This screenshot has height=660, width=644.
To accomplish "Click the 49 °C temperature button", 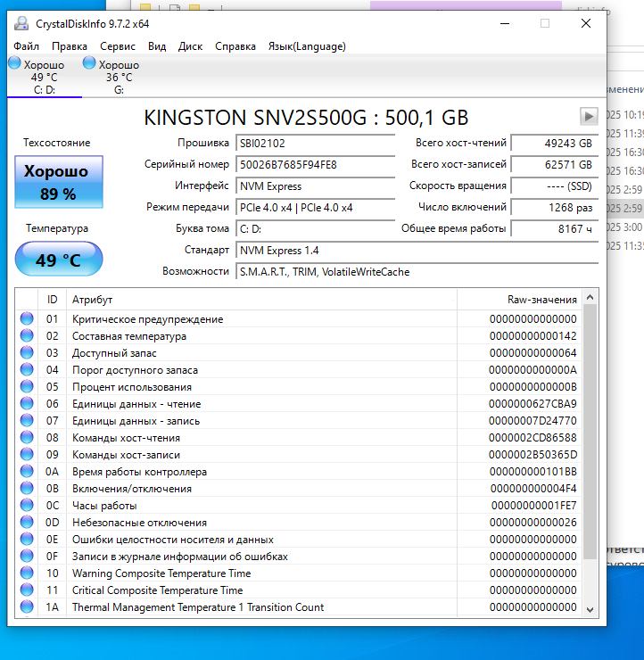I will 58,260.
